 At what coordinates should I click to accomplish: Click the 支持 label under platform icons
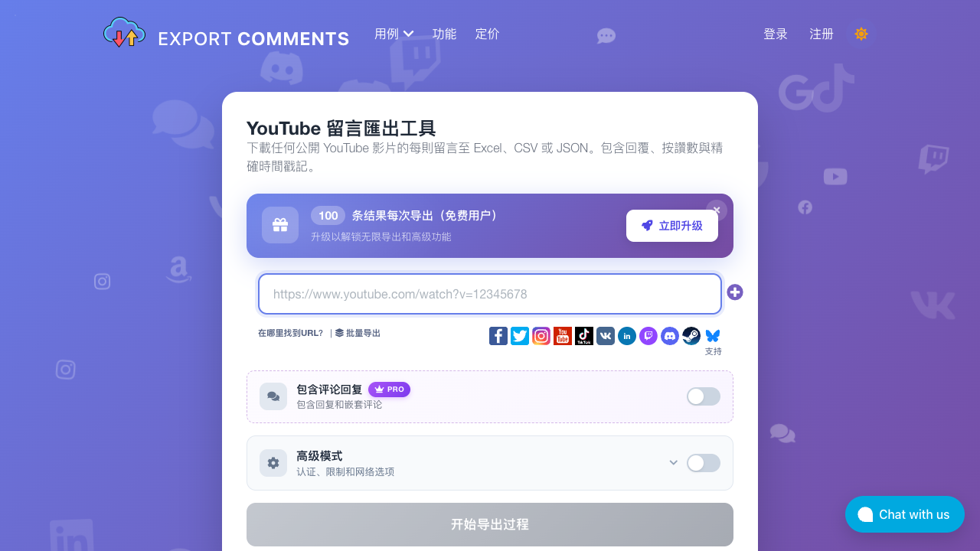(x=714, y=351)
